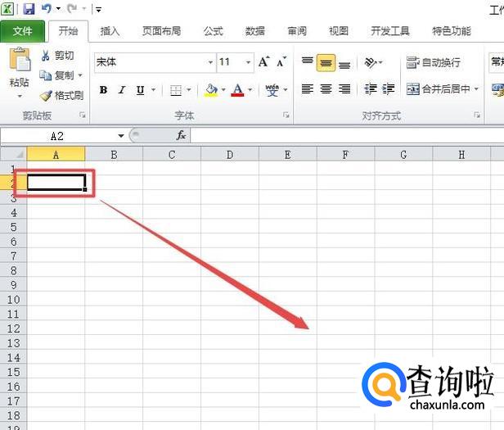The width and height of the screenshot is (504, 430).
Task: Open the font size 11 dropdown
Action: point(248,62)
